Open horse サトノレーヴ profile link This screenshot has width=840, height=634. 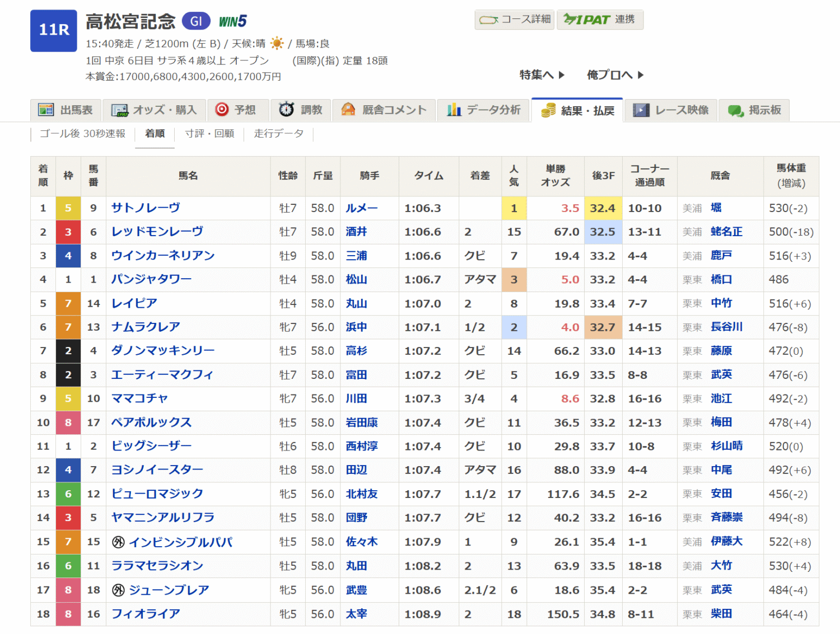click(x=146, y=208)
